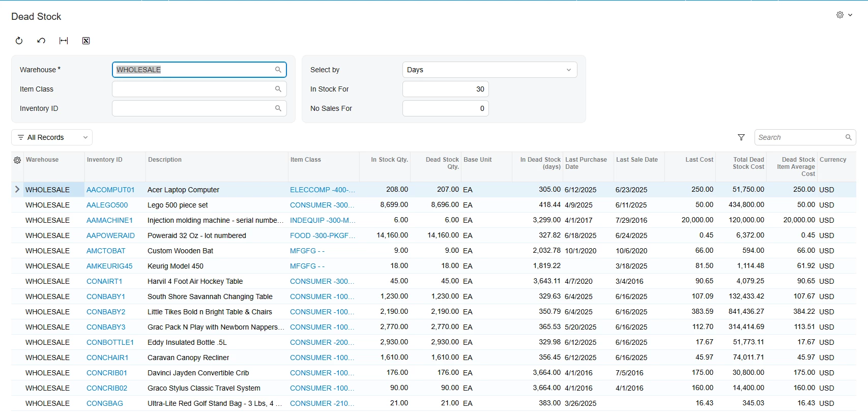Open the ELECCOMP -400 item class link

click(x=323, y=190)
